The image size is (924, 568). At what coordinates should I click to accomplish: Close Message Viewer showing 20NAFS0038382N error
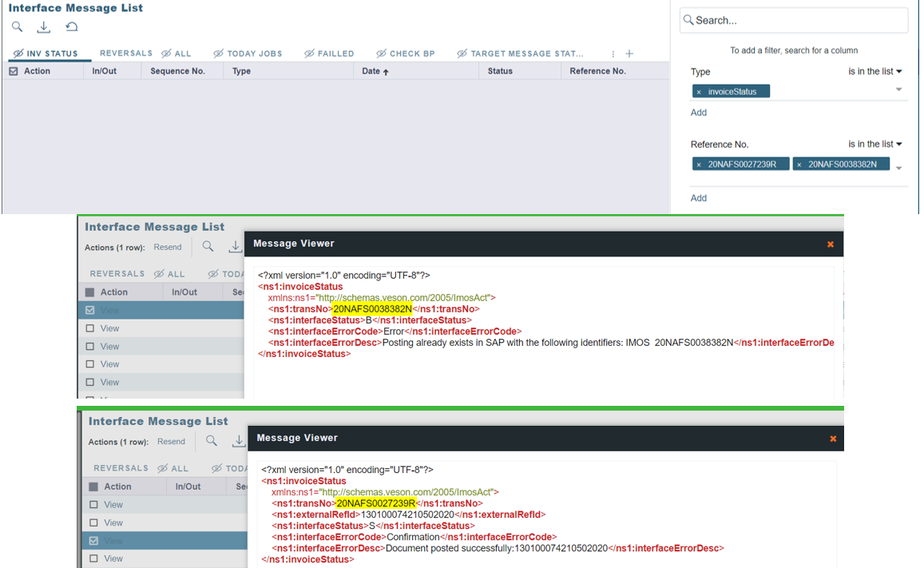(831, 244)
